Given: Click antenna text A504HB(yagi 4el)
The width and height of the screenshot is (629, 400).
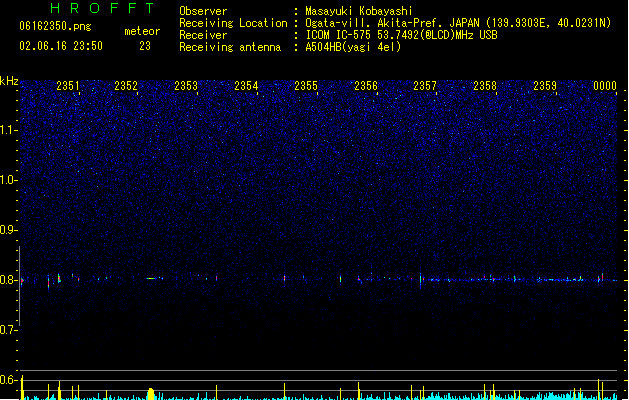Looking at the screenshot, I should point(353,47).
